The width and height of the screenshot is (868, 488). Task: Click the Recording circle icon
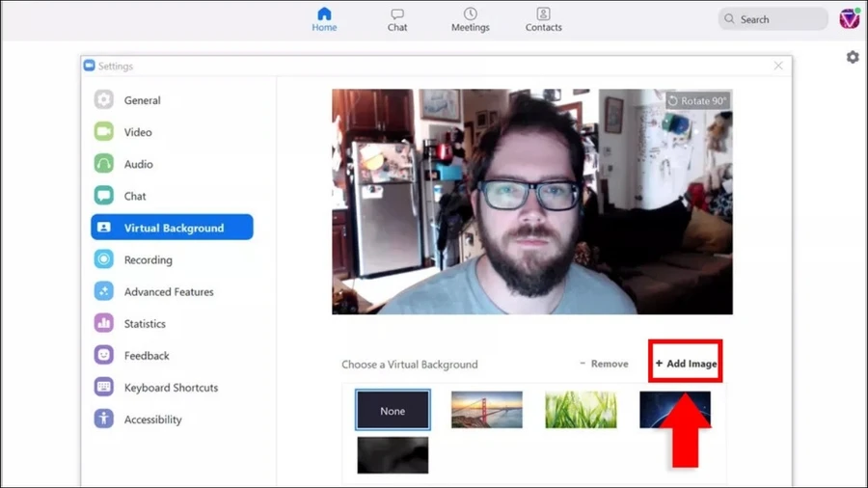coord(103,259)
